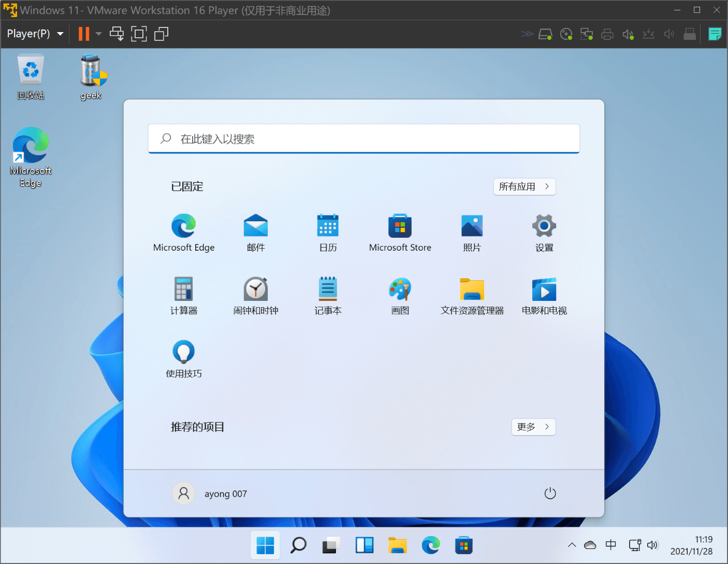728x564 pixels.
Task: Expand hidden system tray icons chevron
Action: tap(572, 545)
